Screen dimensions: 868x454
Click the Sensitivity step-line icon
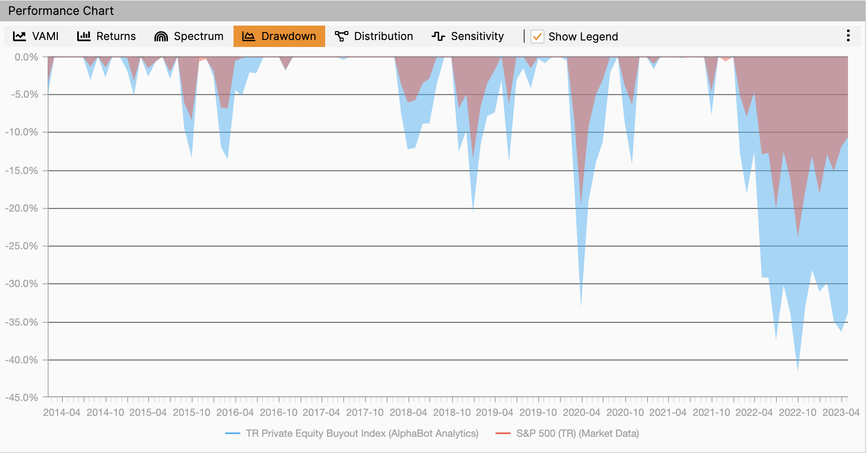pyautogui.click(x=438, y=36)
